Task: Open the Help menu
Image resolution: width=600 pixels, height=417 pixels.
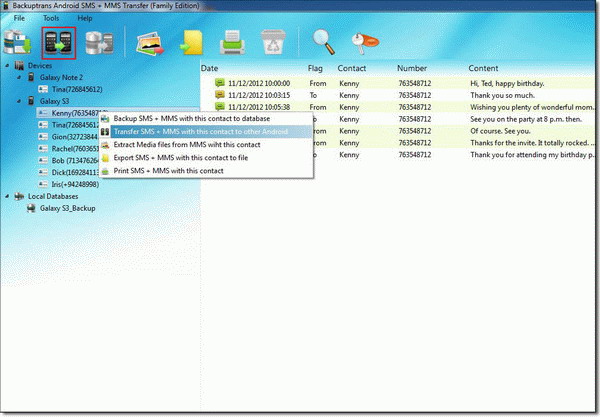Action: (85, 18)
